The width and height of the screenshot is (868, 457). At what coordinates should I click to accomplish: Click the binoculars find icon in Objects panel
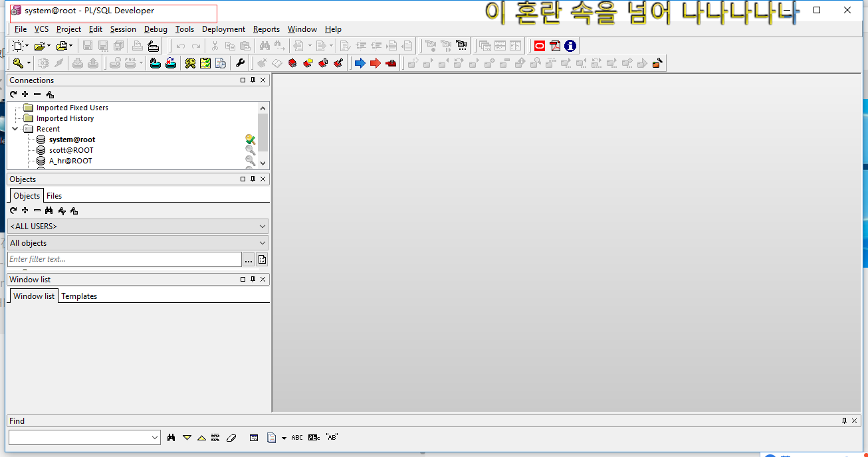(49, 211)
